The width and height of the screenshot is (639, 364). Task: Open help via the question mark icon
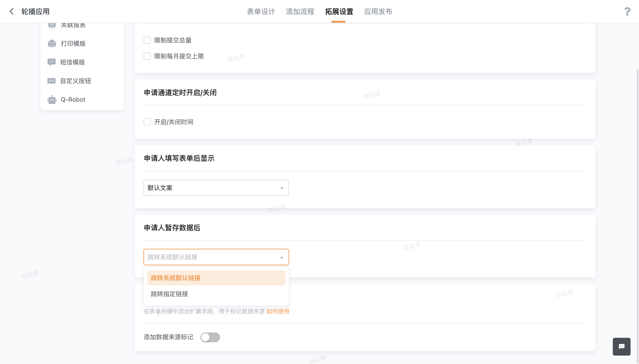(x=627, y=11)
